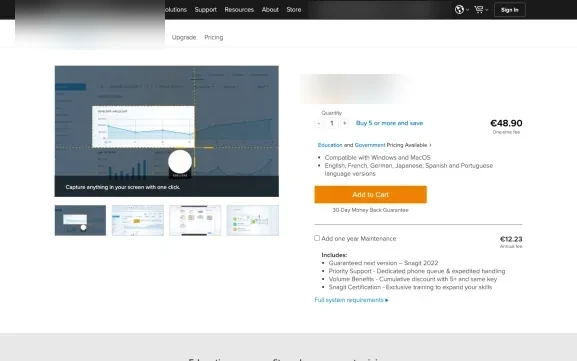
Task: Click 'Guaranteed next version – Snagit 2022' text
Action: (x=383, y=263)
